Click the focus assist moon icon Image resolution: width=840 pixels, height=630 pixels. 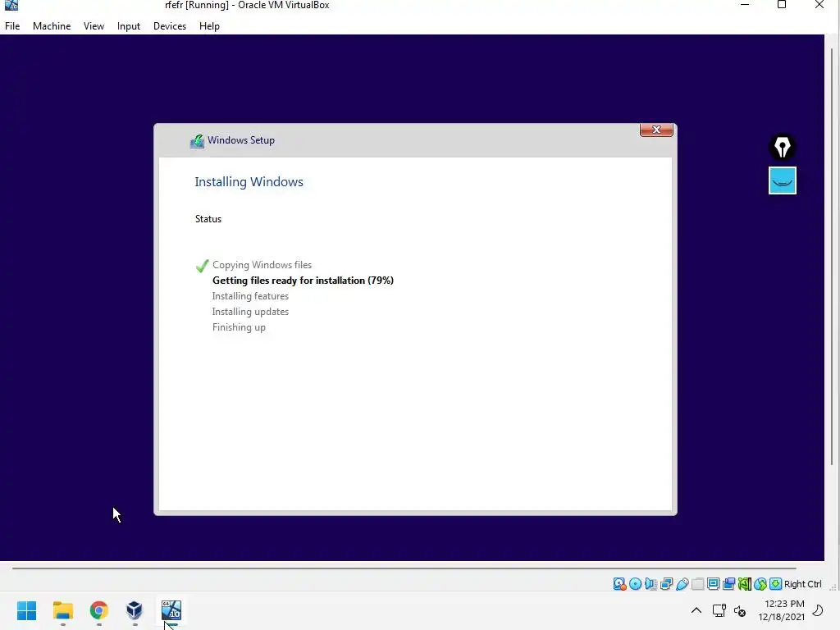(818, 610)
